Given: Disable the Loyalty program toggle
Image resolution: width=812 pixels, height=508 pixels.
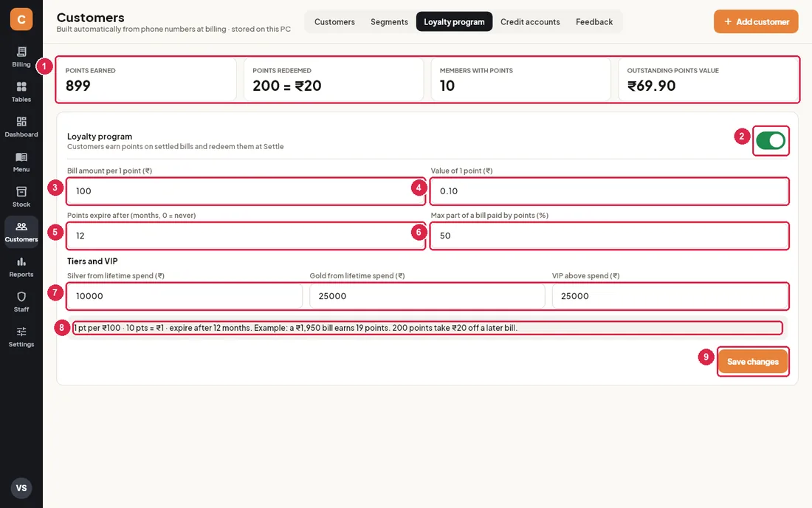Looking at the screenshot, I should click(771, 140).
